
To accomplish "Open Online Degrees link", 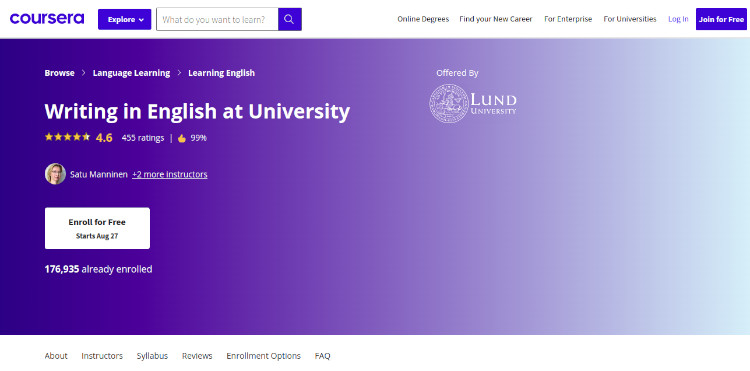I will [423, 19].
